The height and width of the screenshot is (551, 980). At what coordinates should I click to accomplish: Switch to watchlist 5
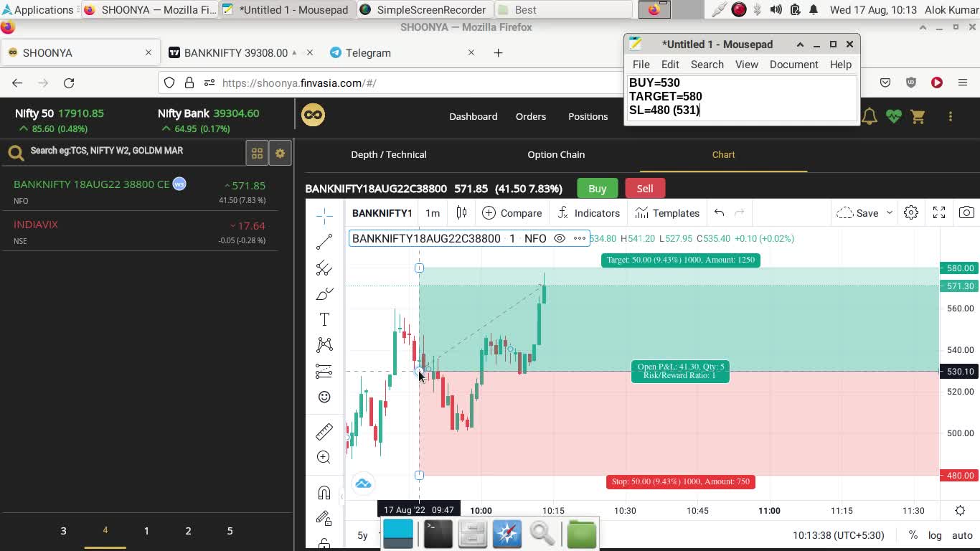pyautogui.click(x=230, y=531)
